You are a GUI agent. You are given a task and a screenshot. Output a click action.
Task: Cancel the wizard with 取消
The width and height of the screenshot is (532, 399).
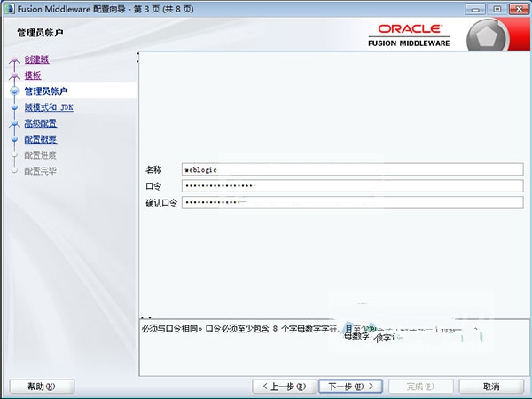click(x=491, y=386)
